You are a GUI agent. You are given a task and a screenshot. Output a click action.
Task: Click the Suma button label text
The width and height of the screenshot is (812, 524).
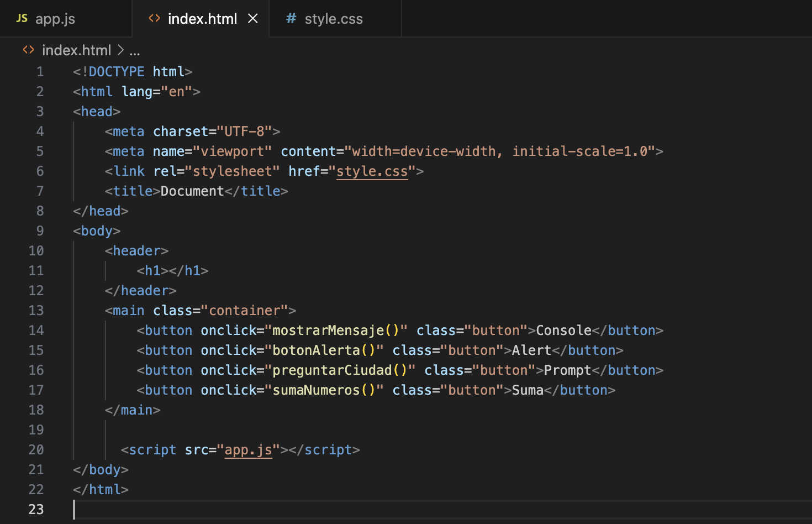(x=528, y=390)
